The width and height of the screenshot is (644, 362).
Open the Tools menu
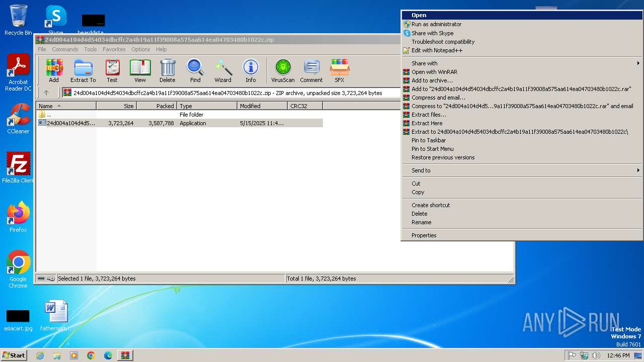[91, 49]
